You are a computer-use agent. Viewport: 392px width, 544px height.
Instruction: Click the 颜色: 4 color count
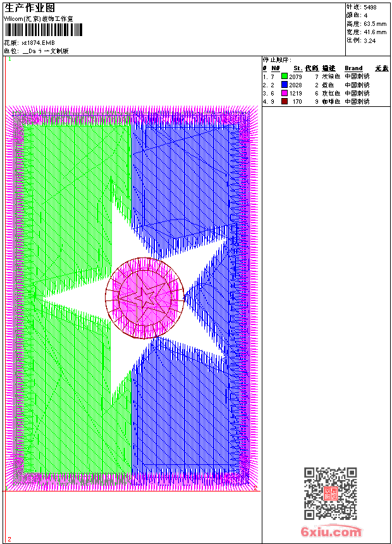(357, 15)
